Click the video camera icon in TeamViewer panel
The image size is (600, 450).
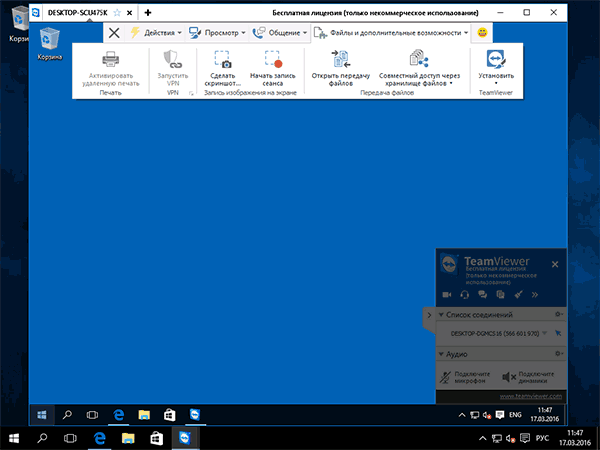[x=446, y=295]
